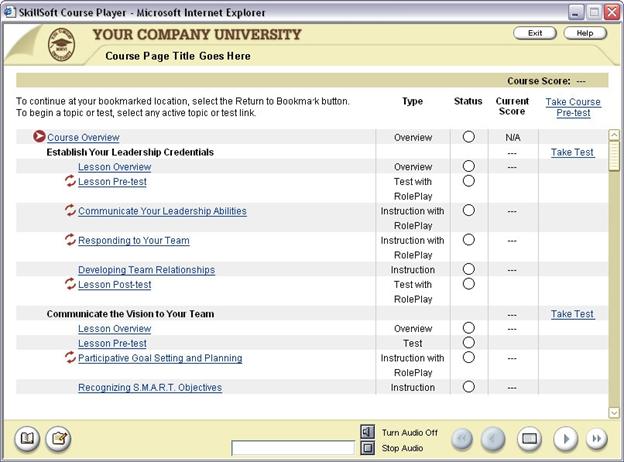Click the Course Score label
This screenshot has height=462, width=624.
[x=538, y=81]
